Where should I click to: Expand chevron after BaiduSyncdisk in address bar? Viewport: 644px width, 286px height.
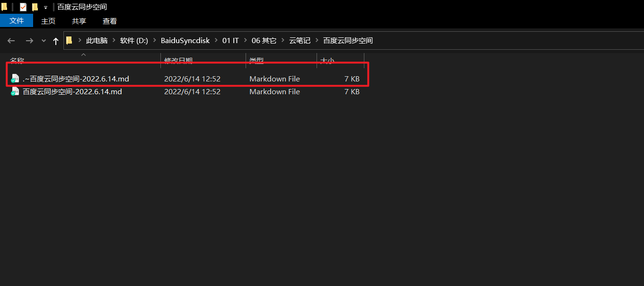[216, 41]
